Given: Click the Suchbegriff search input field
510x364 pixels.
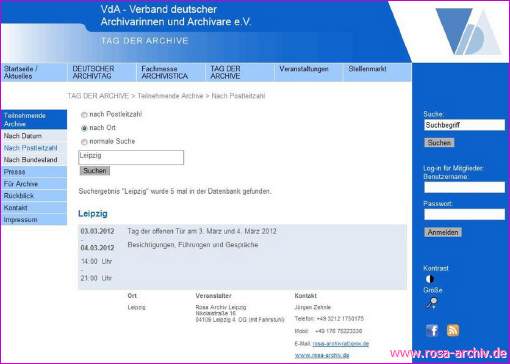Looking at the screenshot, I should tap(464, 125).
